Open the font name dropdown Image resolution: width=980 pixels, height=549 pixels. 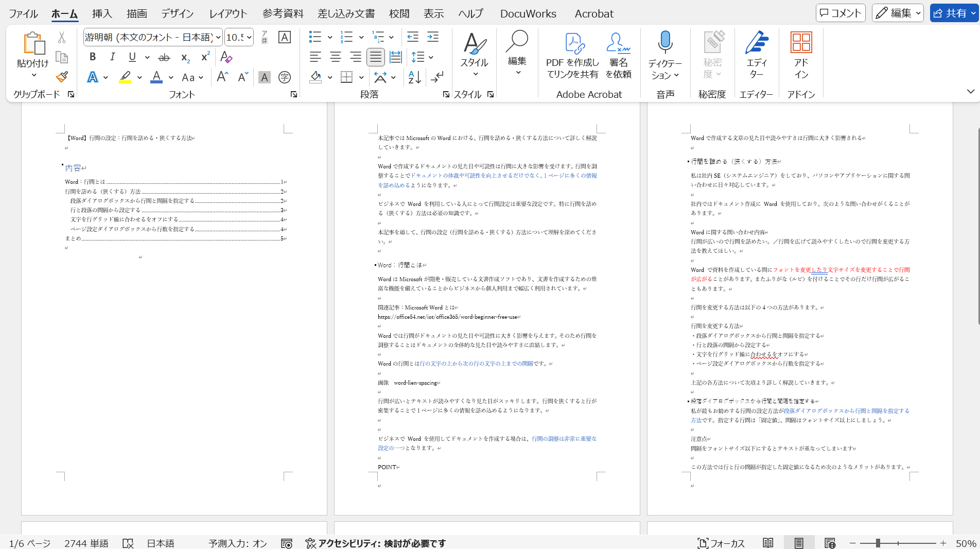tap(218, 37)
